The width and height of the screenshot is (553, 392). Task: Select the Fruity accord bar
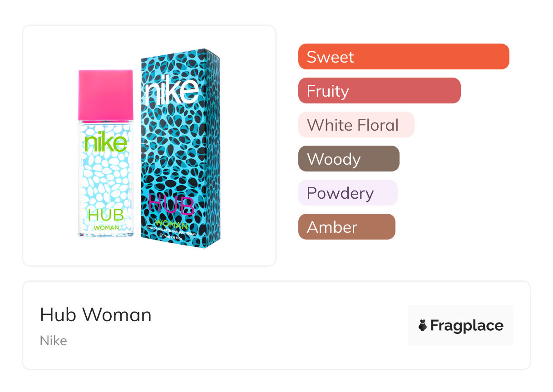click(x=379, y=91)
